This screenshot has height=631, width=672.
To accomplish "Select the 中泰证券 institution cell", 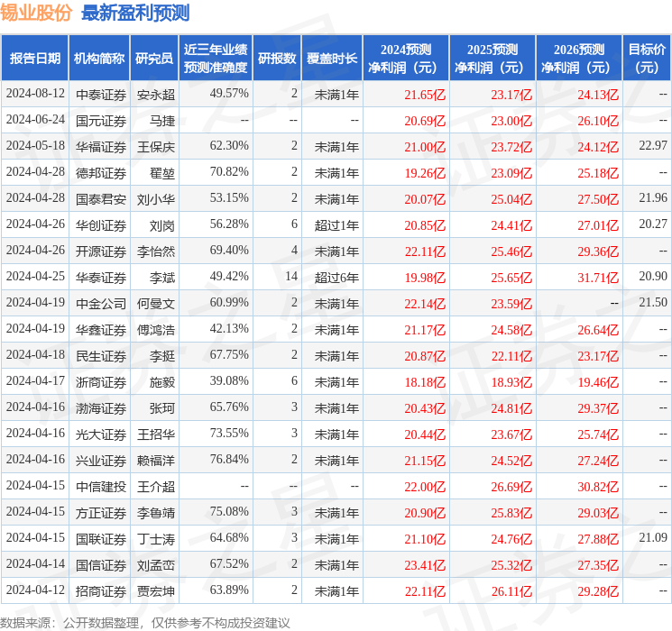I will tap(101, 95).
